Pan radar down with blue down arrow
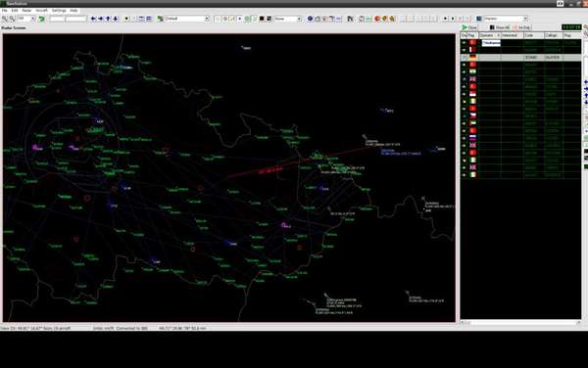588x368 pixels. [116, 19]
